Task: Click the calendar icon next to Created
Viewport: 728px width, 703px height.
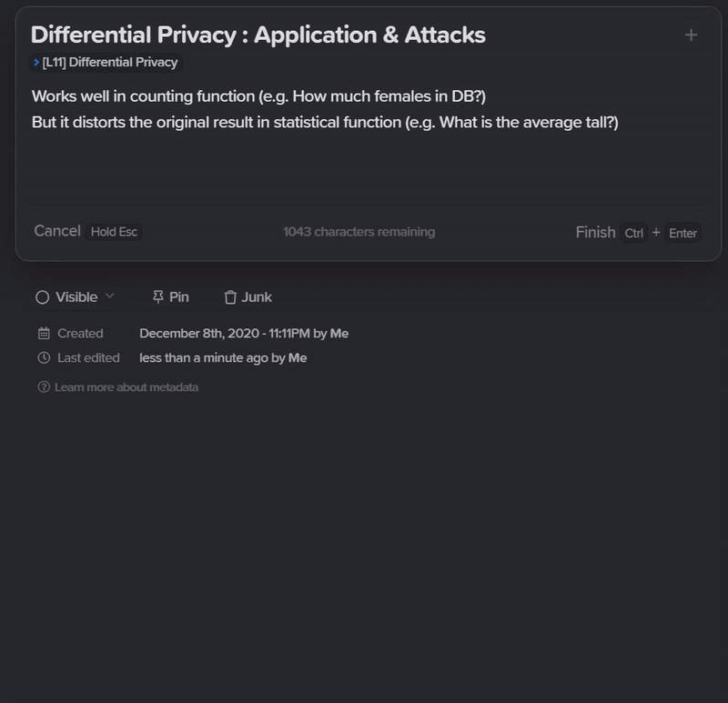Action: coord(44,333)
